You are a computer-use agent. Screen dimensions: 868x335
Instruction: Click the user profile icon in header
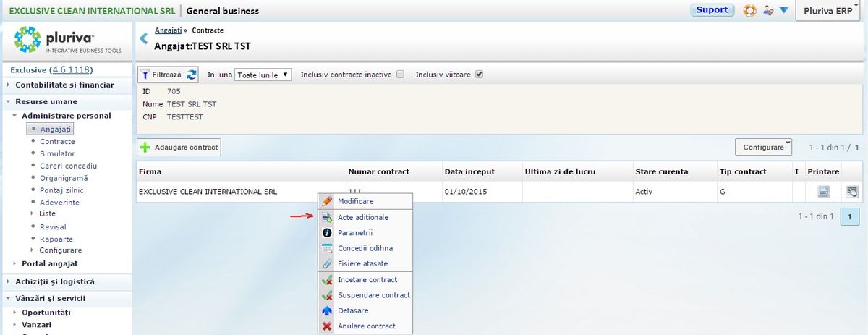[x=767, y=11]
